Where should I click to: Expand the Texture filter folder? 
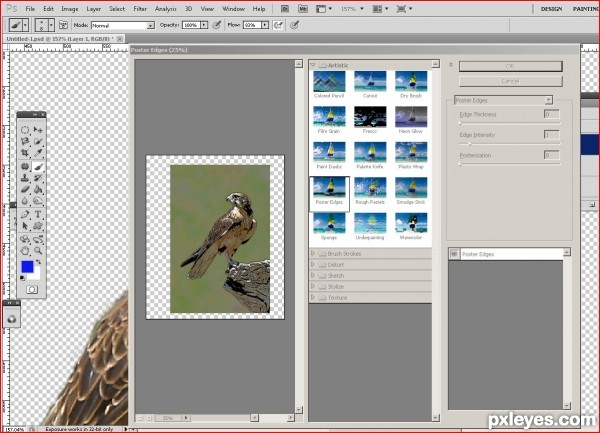pos(313,297)
